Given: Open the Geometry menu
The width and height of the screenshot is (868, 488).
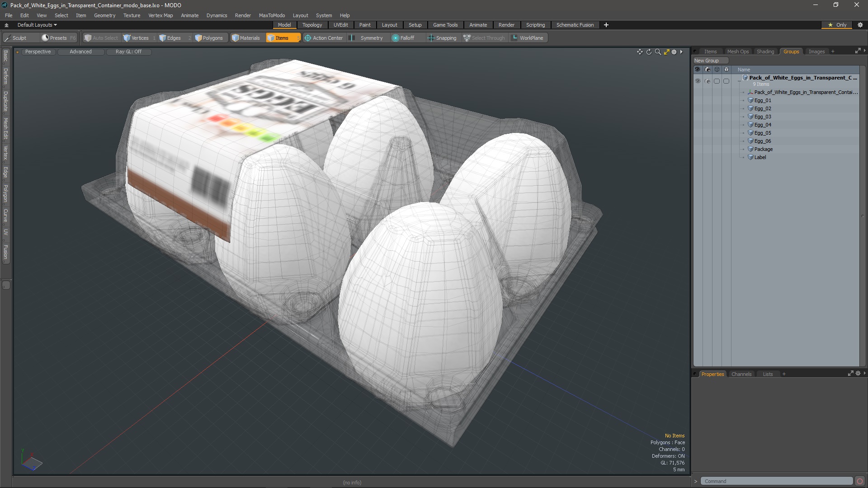Looking at the screenshot, I should coord(104,15).
